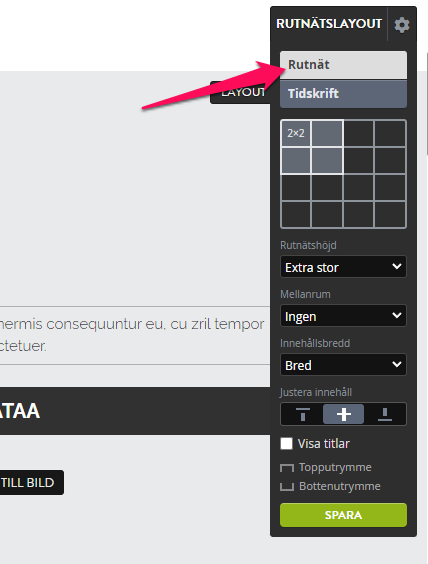Select the bottom-right grid size cell
428x564 pixels.
[x=390, y=214]
